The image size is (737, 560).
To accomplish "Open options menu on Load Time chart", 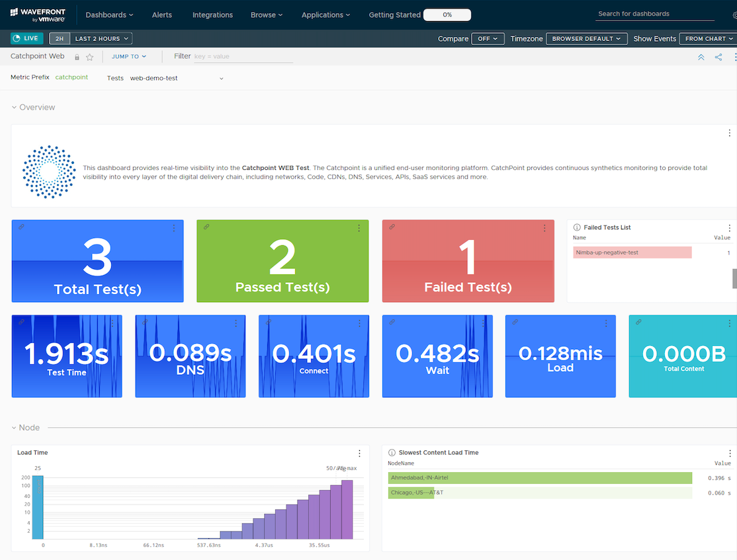I will [x=359, y=454].
